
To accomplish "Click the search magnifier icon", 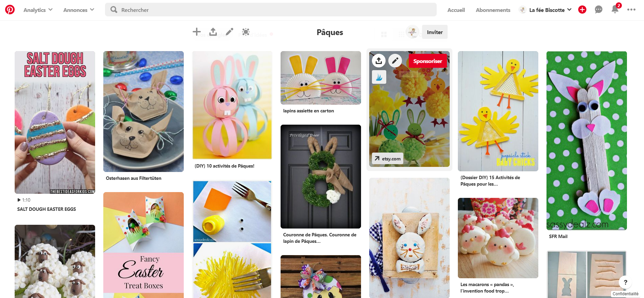I will click(x=114, y=10).
